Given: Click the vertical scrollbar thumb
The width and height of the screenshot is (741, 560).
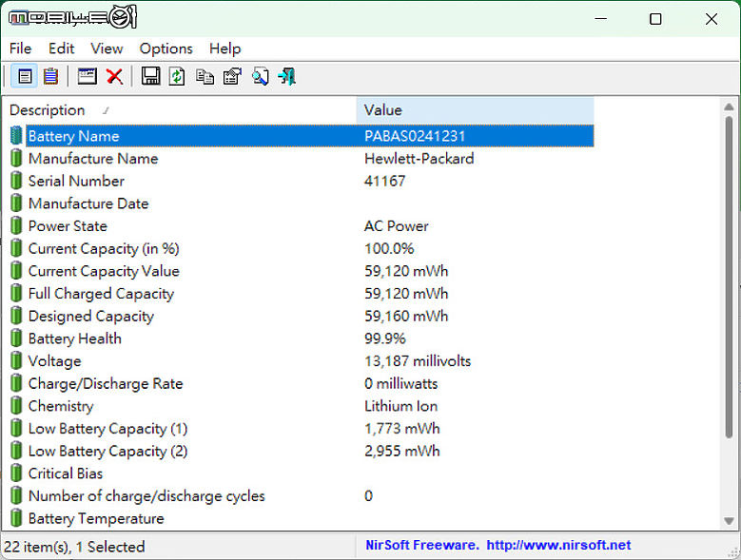Looking at the screenshot, I should (x=730, y=277).
